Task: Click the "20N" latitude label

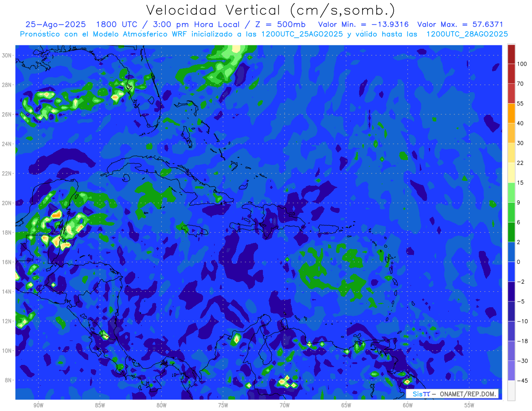Action: tap(8, 203)
